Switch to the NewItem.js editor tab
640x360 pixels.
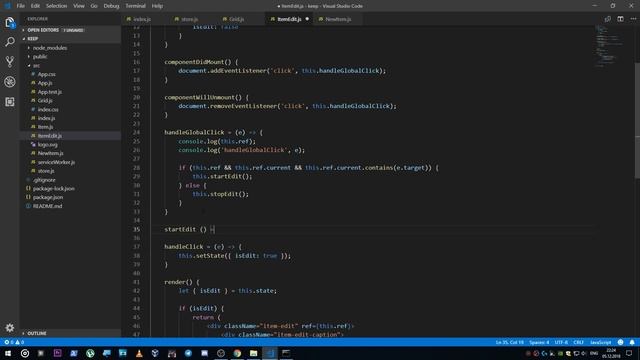pyautogui.click(x=338, y=19)
